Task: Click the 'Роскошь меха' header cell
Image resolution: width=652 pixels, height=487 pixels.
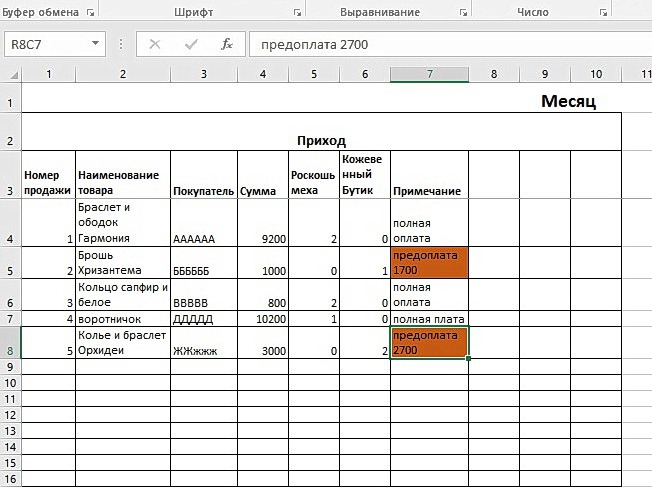Action: (314, 175)
